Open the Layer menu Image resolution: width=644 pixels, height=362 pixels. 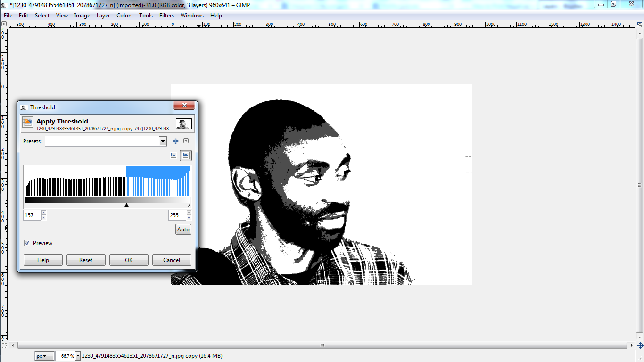pyautogui.click(x=103, y=16)
